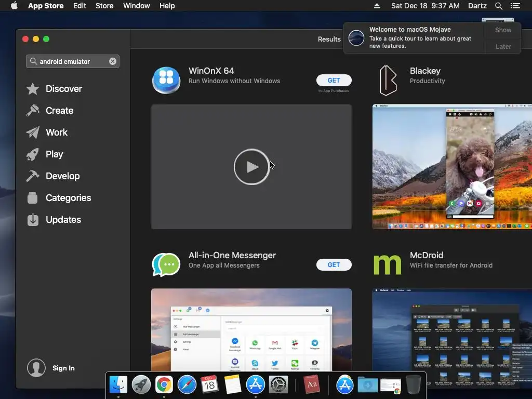View the All-in-One Messenger screenshot
Screen dimensions: 532x399
(251, 330)
